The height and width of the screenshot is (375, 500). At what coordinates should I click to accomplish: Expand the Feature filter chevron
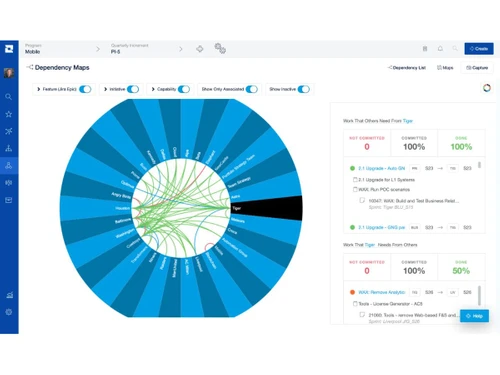point(38,89)
